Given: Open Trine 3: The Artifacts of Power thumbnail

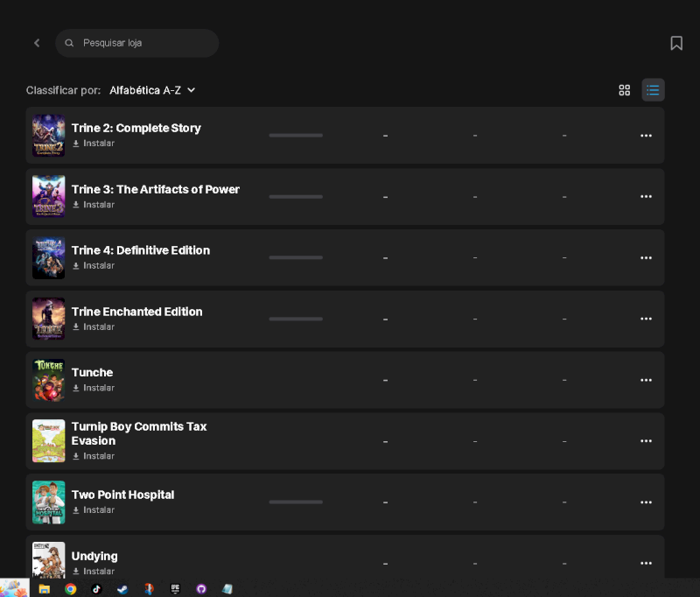Looking at the screenshot, I should (49, 196).
